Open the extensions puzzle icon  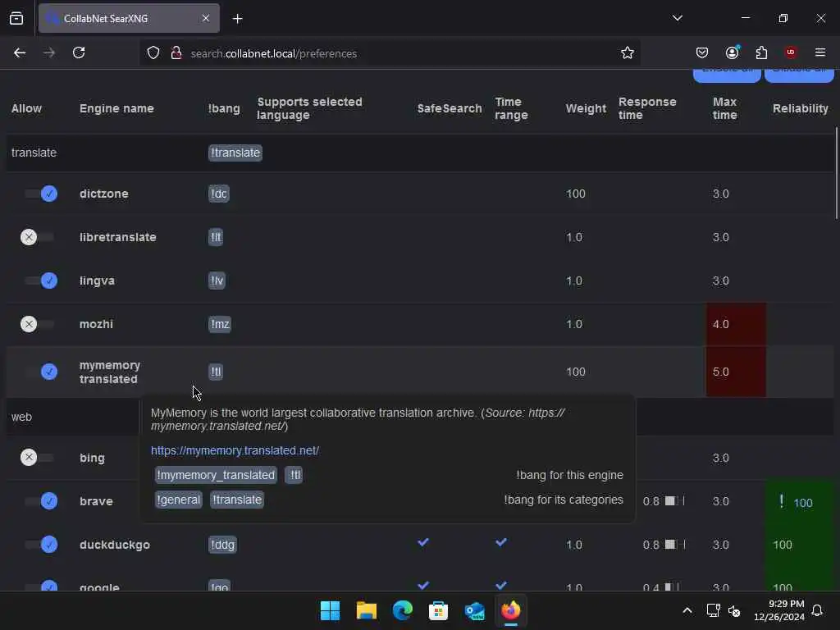click(x=761, y=53)
